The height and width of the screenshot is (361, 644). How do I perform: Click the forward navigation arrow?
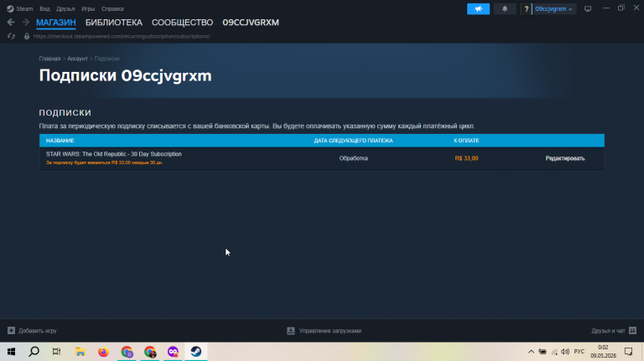[25, 22]
